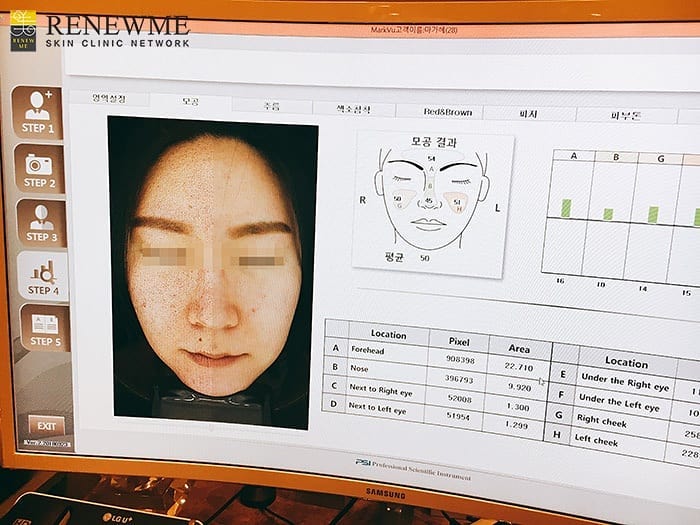The height and width of the screenshot is (525, 700).
Task: Select the Nose row label
Action: [359, 368]
